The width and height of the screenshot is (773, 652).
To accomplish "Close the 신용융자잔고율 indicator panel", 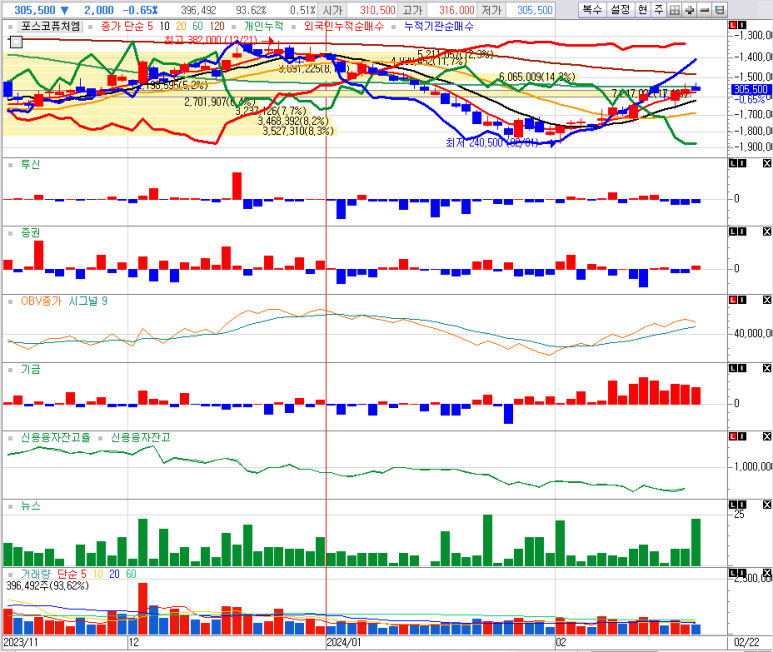I will tap(767, 436).
